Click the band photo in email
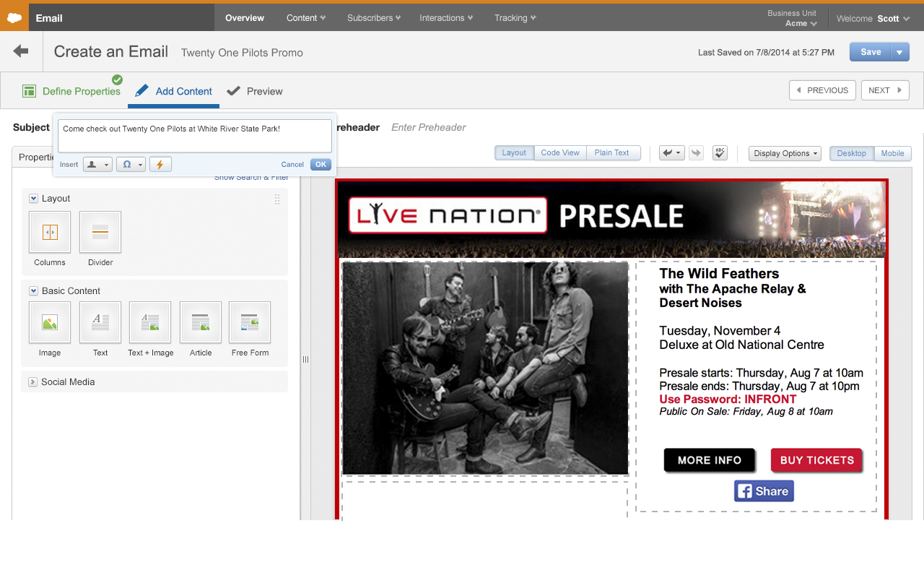924x578 pixels. [x=485, y=368]
